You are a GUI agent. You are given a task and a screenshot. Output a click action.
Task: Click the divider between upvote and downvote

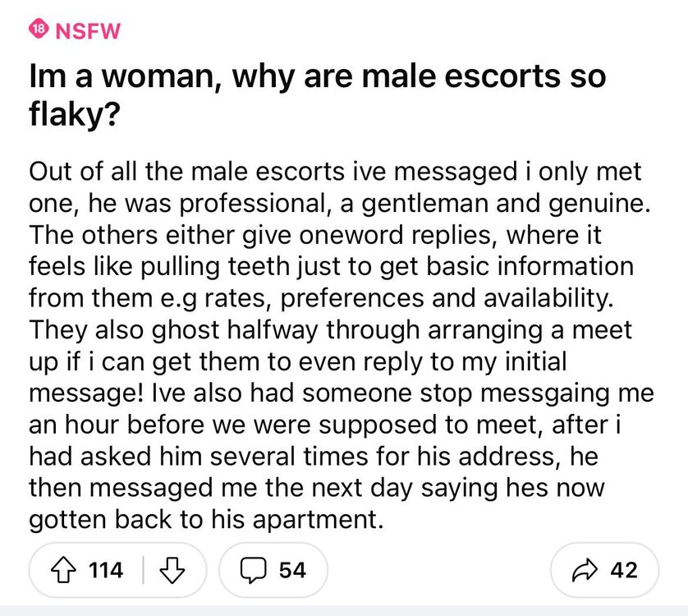coord(144,569)
